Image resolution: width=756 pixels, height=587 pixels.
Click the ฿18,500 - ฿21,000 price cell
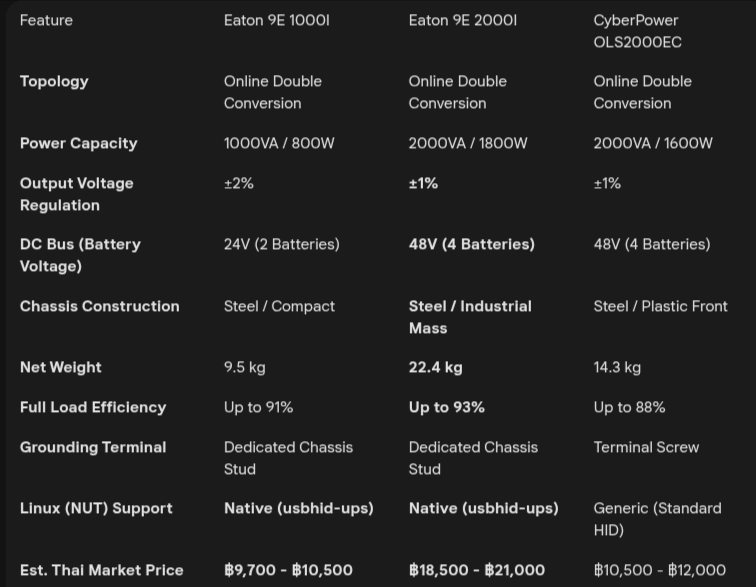point(476,570)
